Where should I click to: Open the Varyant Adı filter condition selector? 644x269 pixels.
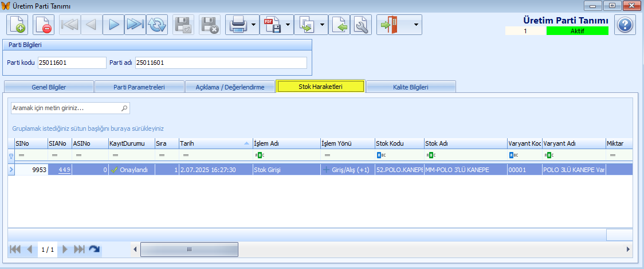[x=548, y=155]
